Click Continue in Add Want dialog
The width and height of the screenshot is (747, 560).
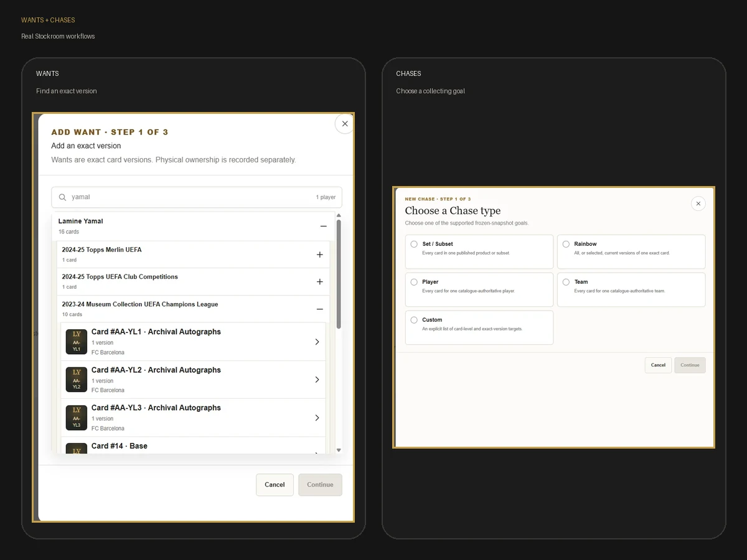click(x=320, y=485)
